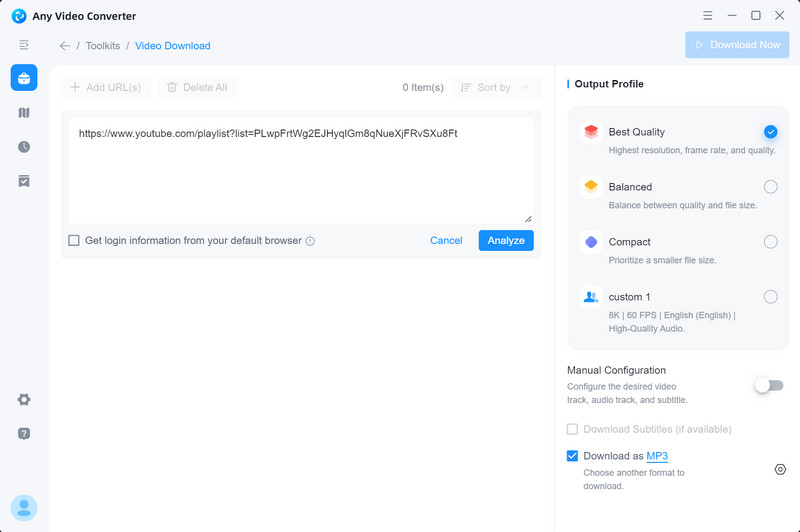Click the info icon beside login option
800x532 pixels.
click(x=310, y=241)
